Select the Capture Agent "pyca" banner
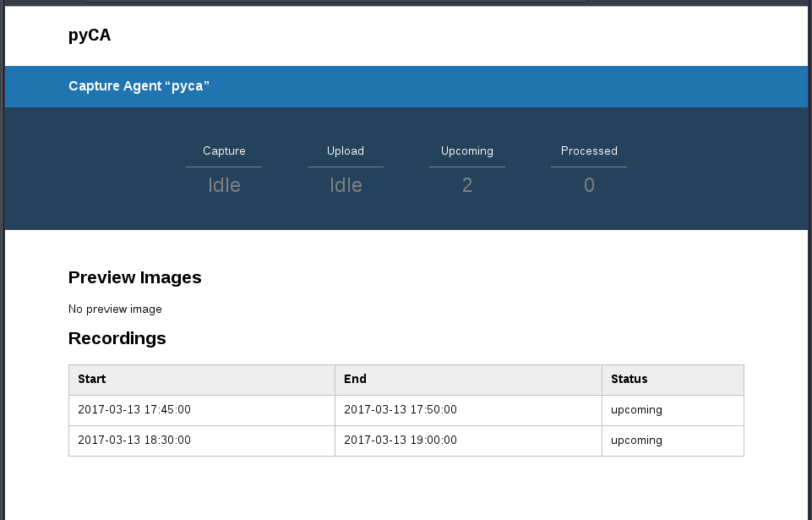The width and height of the screenshot is (812, 520). pyautogui.click(x=139, y=85)
